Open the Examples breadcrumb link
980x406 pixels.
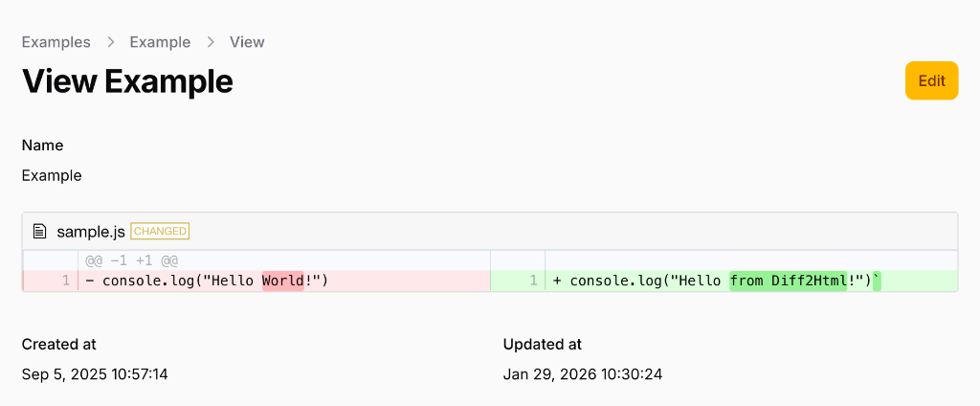point(56,42)
